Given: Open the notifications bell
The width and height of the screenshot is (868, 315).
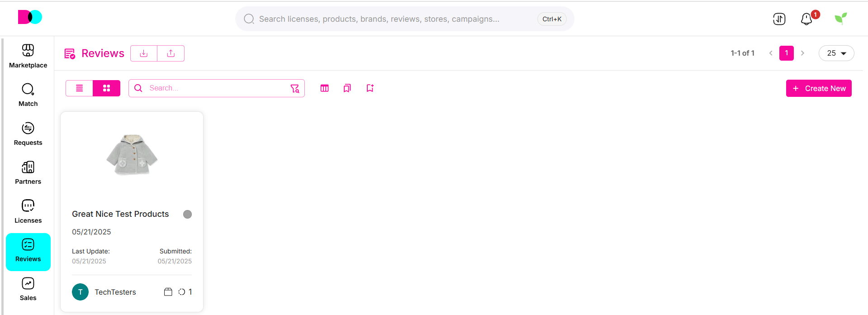Looking at the screenshot, I should click(x=806, y=19).
